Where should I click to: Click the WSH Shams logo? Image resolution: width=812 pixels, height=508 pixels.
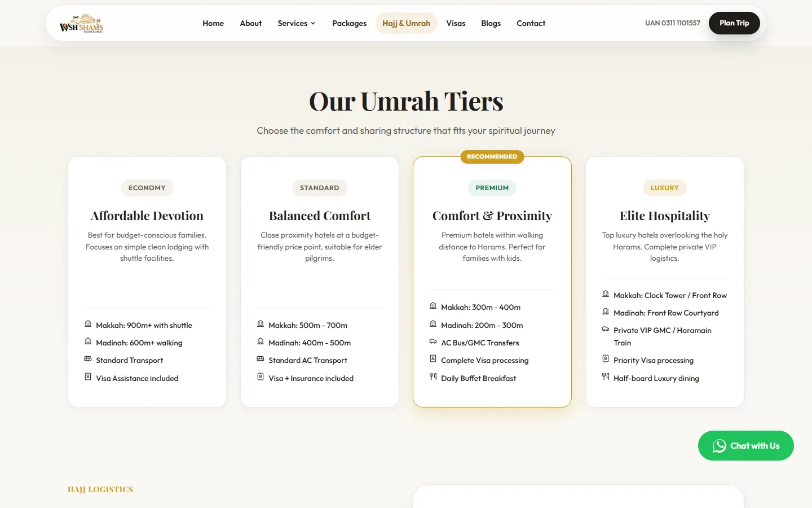tap(82, 23)
